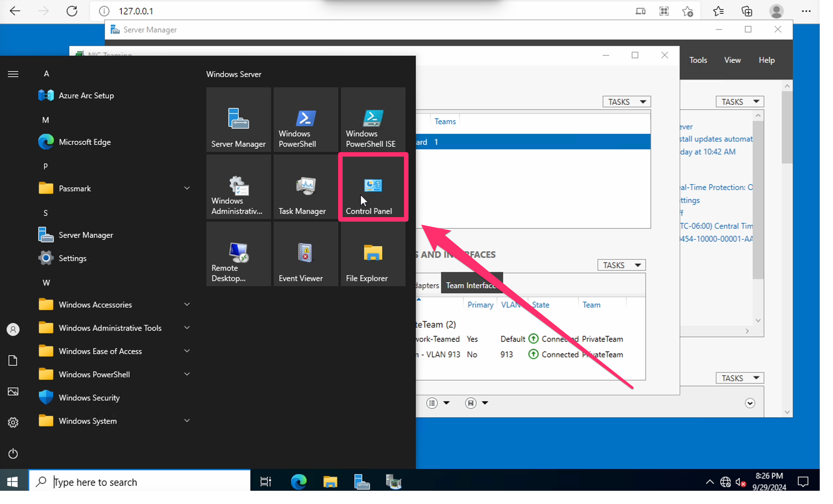Viewport: 833px width, 504px height.
Task: Open the Windows Administrative Tools tile
Action: pos(238,187)
